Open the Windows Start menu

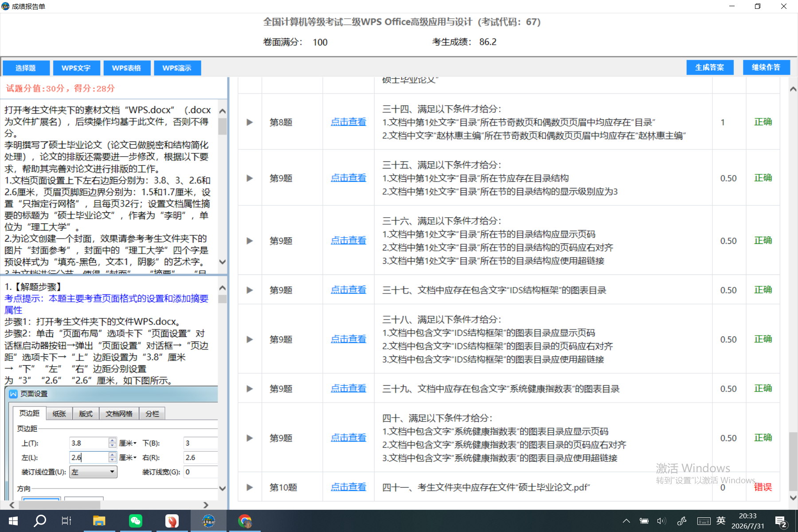tap(13, 521)
